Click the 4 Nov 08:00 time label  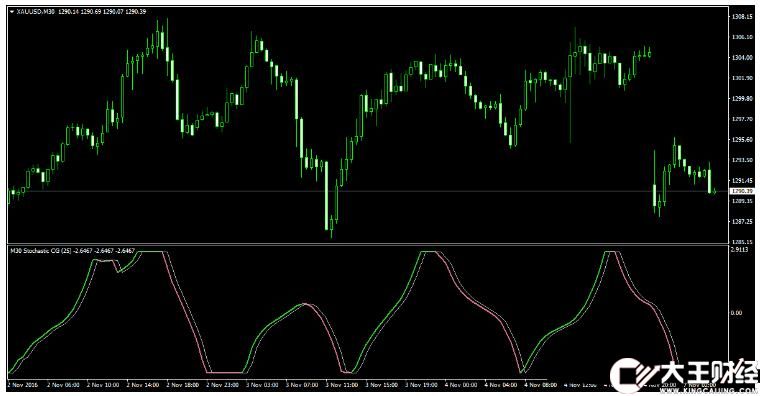(x=540, y=385)
